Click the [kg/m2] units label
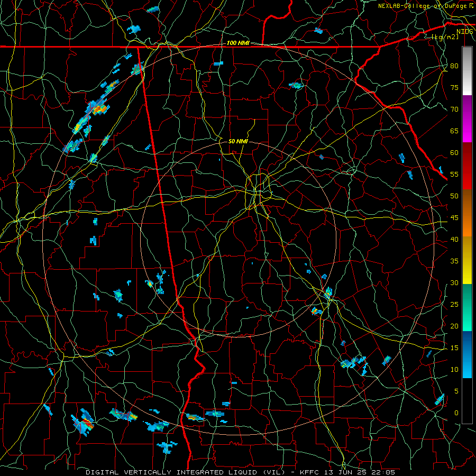Screen dimensions: 476x476 click(x=445, y=37)
